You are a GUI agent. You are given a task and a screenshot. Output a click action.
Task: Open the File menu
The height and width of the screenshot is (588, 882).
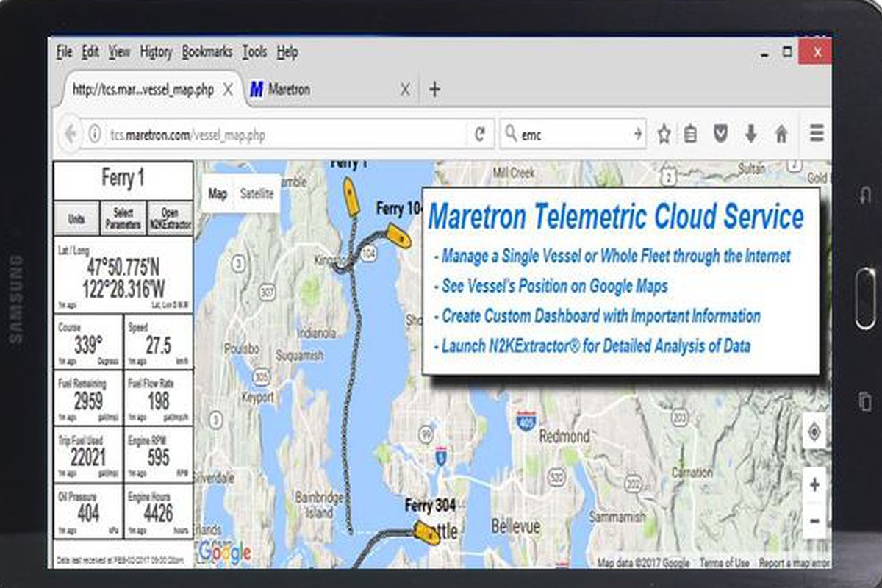65,52
